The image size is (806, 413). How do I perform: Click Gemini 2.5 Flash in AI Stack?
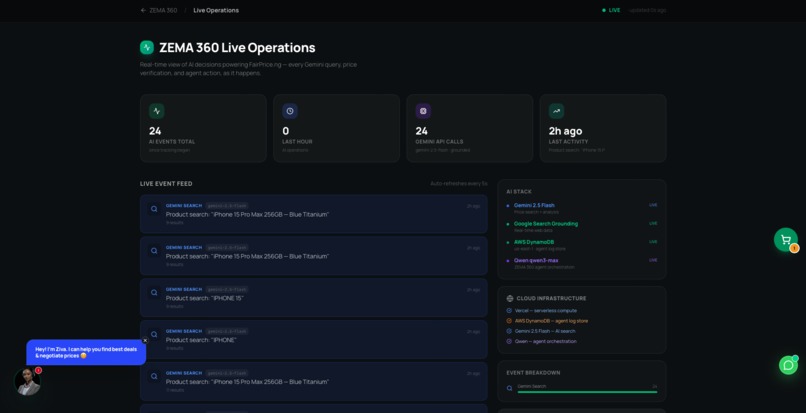coord(534,205)
